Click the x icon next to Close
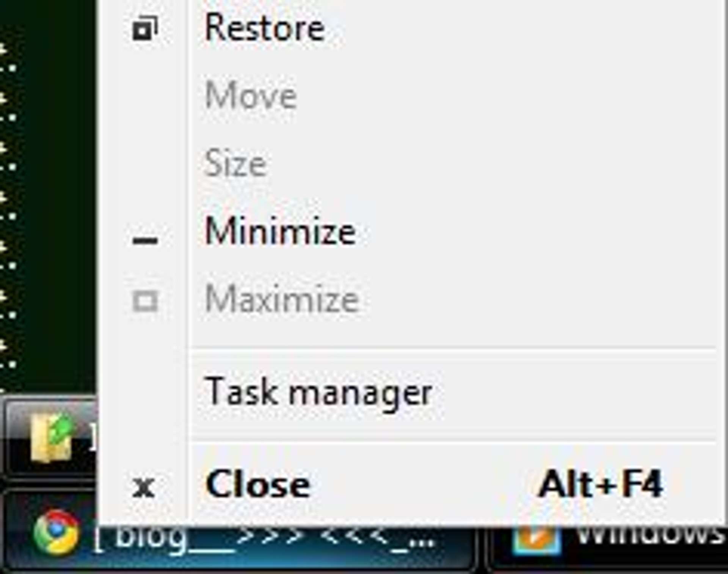728x574 pixels. point(143,483)
